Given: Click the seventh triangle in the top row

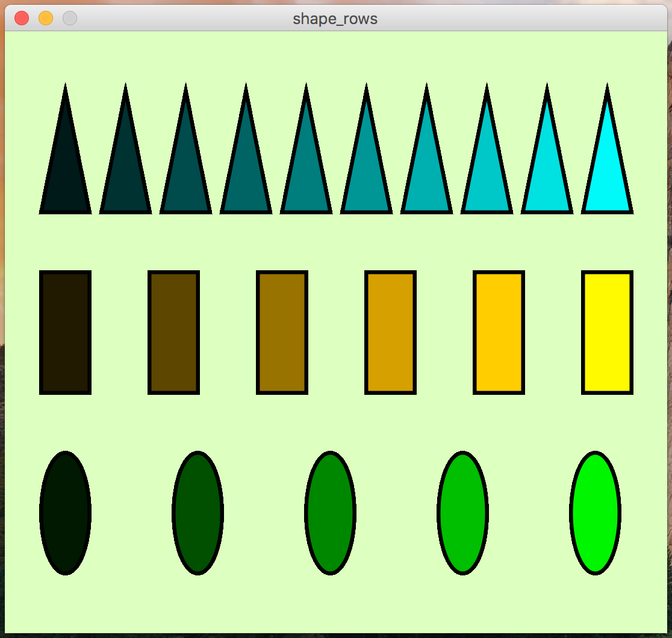Looking at the screenshot, I should [x=426, y=175].
